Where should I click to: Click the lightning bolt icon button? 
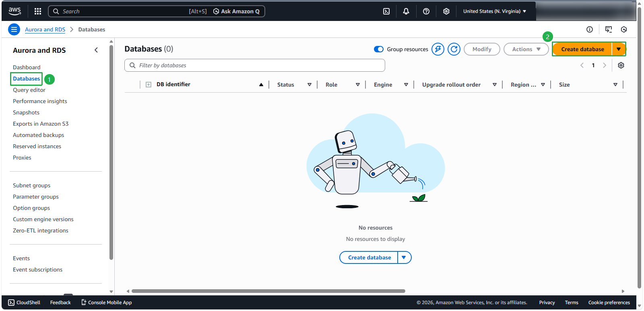(438, 49)
